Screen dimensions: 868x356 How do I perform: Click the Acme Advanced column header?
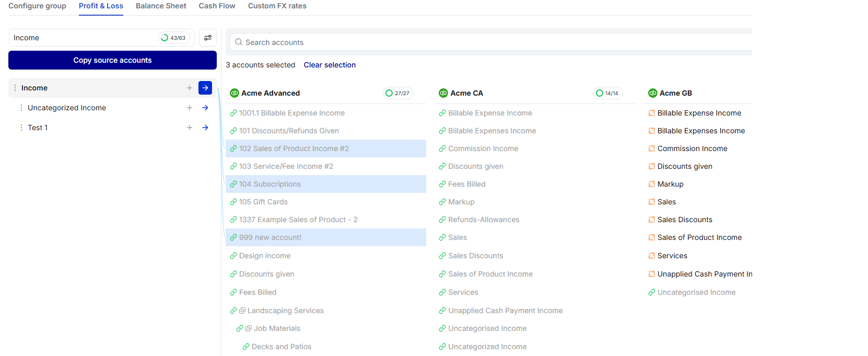tap(271, 93)
